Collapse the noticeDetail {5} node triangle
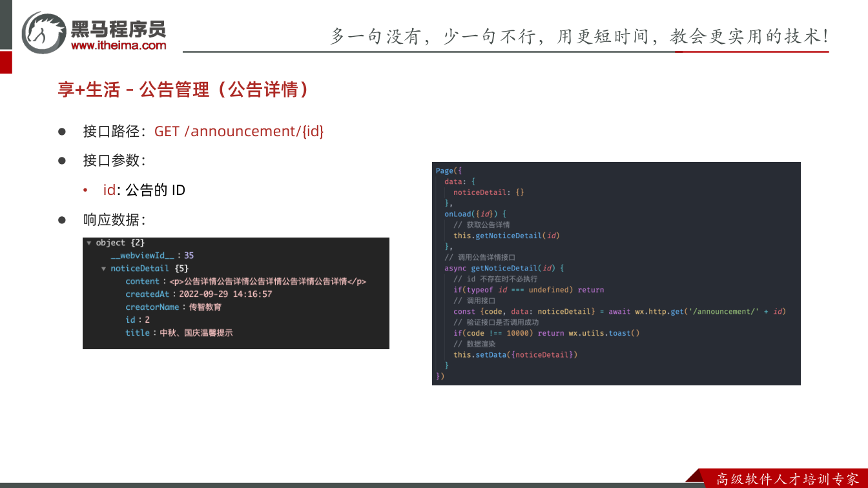This screenshot has width=868, height=488. click(x=103, y=269)
